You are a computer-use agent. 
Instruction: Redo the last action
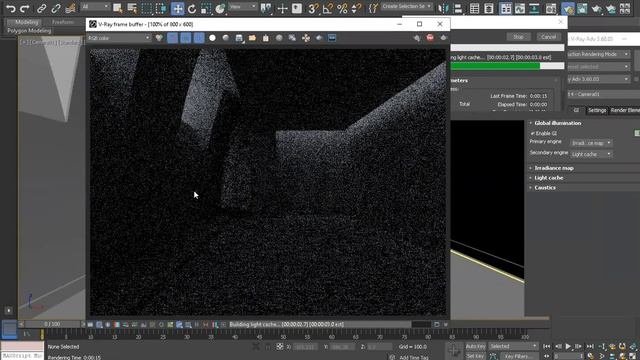[x=24, y=8]
